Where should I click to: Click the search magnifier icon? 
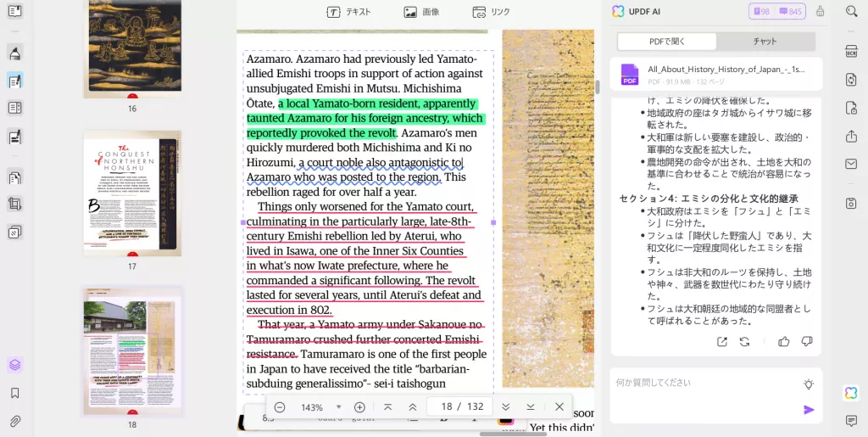coord(851,12)
